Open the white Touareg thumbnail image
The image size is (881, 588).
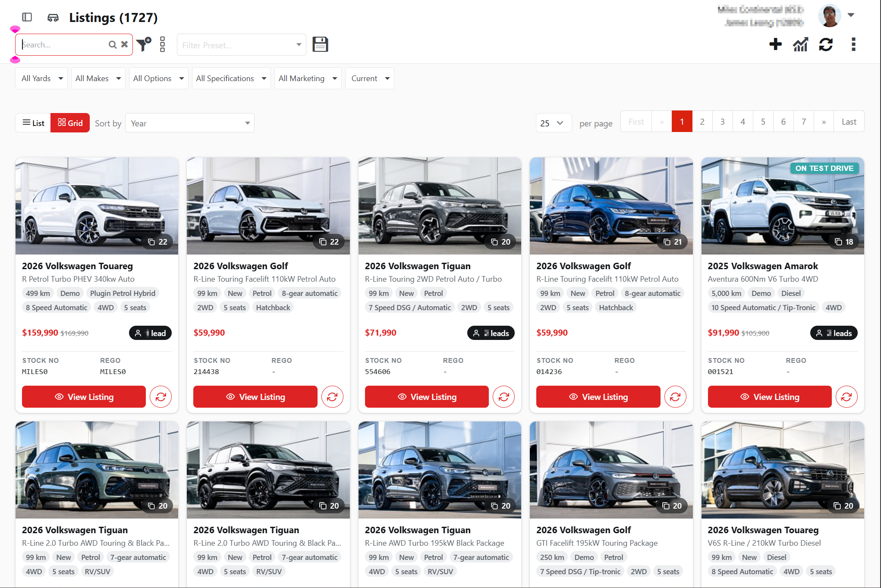pos(97,206)
